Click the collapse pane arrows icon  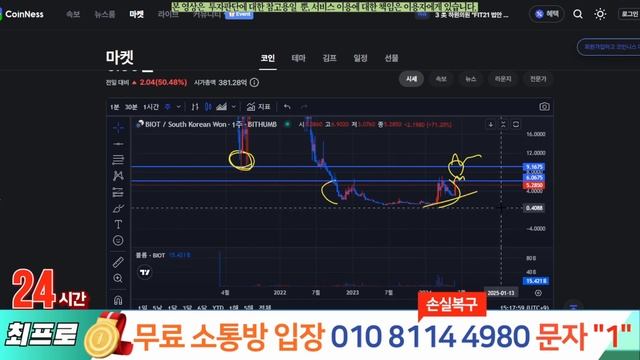[503, 124]
